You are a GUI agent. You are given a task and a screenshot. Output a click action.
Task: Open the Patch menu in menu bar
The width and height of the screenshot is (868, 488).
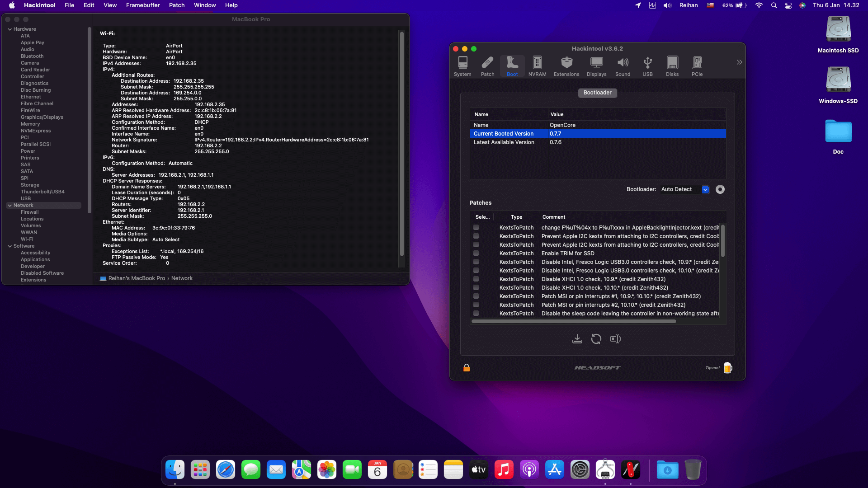point(177,5)
